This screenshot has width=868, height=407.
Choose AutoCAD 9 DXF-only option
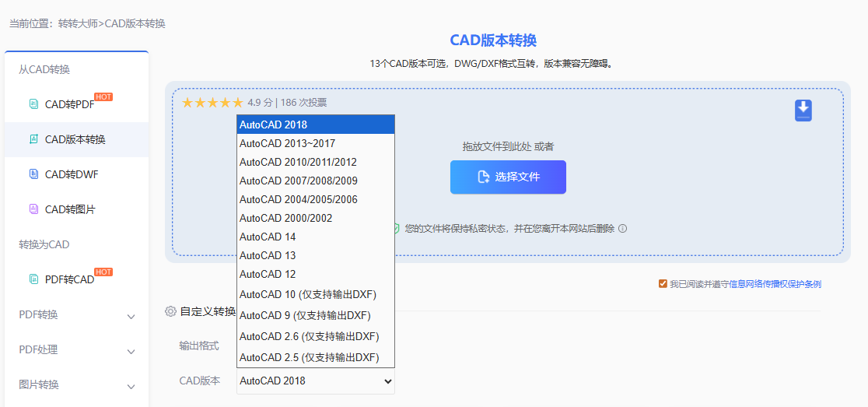tap(316, 315)
